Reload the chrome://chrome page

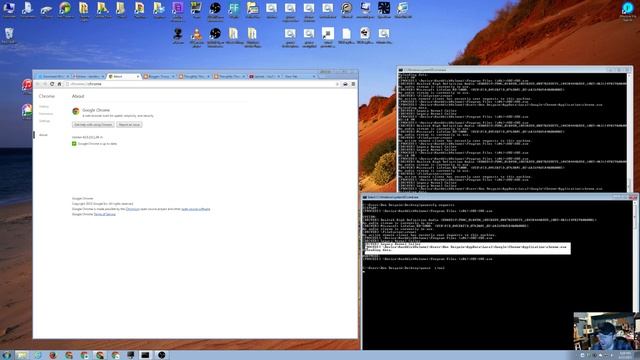pos(52,84)
